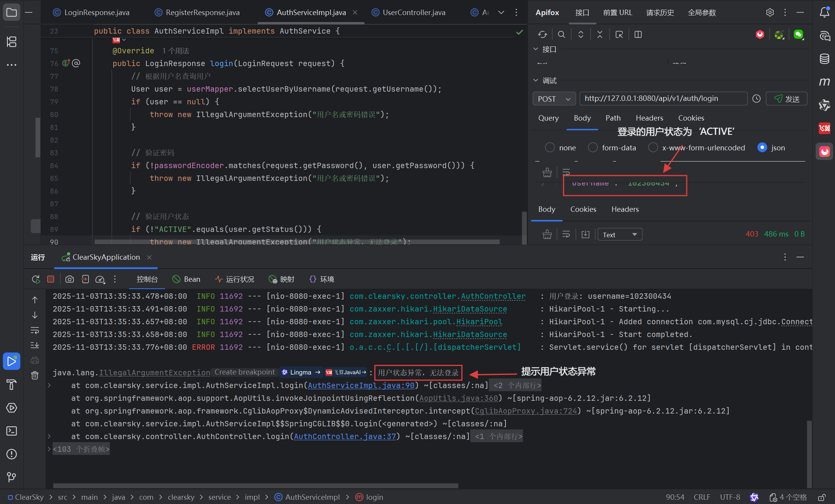Open the POST method dropdown
Screen dimensions: 835x504
(x=554, y=99)
